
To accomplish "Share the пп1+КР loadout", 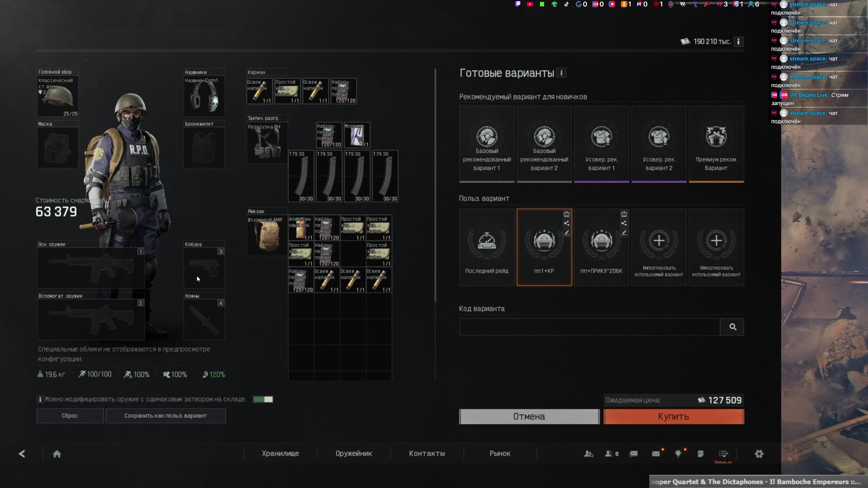I will pyautogui.click(x=567, y=223).
